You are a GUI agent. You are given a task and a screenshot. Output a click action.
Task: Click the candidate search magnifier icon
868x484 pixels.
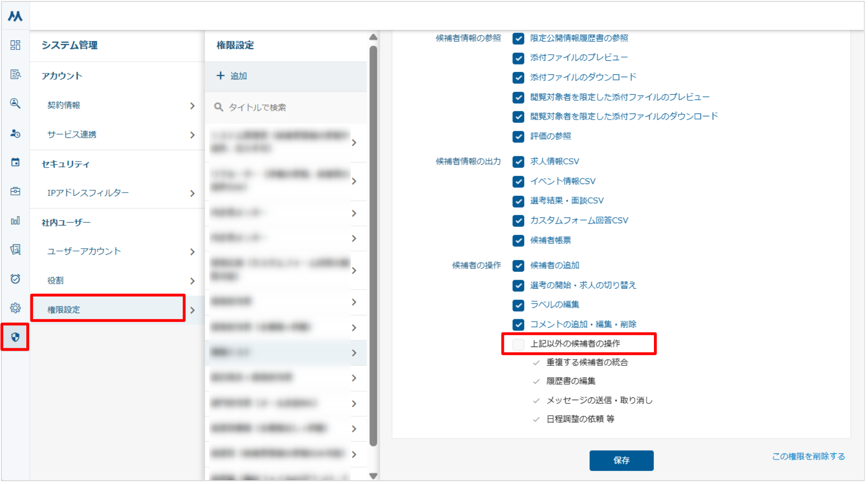pyautogui.click(x=15, y=104)
